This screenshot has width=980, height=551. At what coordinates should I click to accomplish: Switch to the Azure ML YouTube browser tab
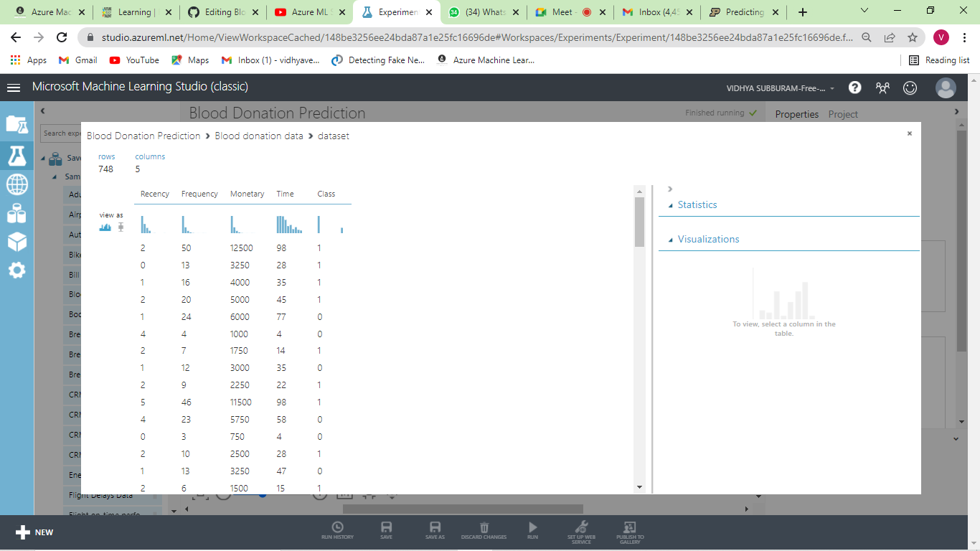tap(311, 12)
